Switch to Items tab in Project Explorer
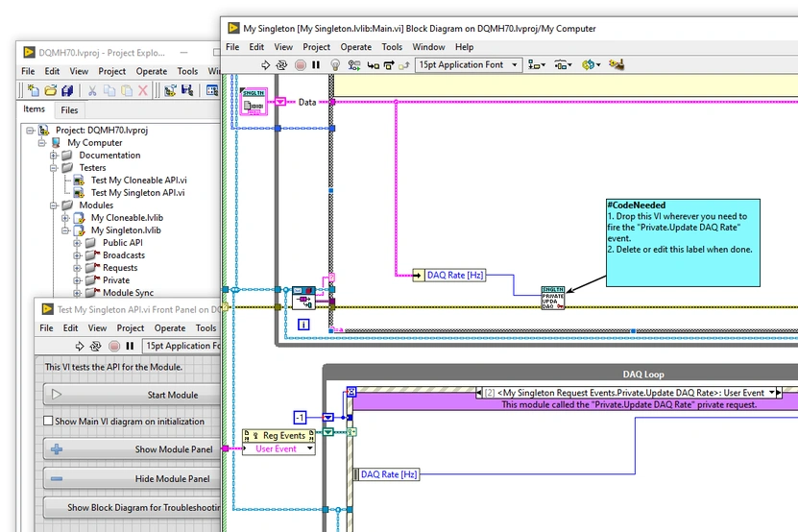This screenshot has height=532, width=798. point(35,109)
